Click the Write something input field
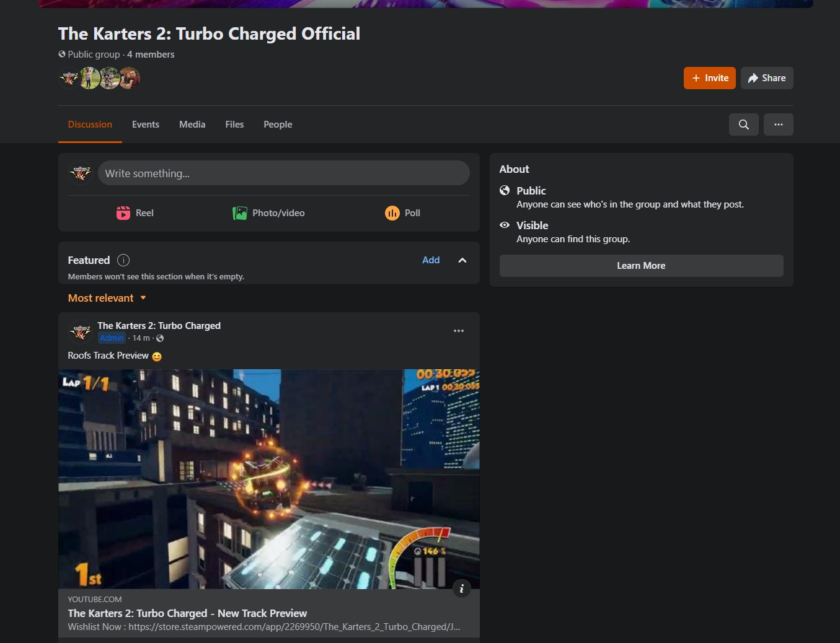This screenshot has width=840, height=643. tap(283, 173)
